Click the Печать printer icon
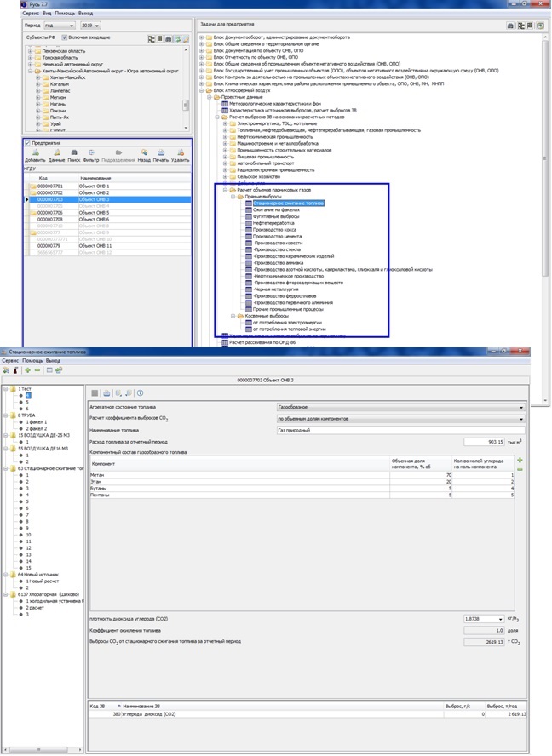Image resolution: width=552 pixels, height=756 pixels. point(161,153)
